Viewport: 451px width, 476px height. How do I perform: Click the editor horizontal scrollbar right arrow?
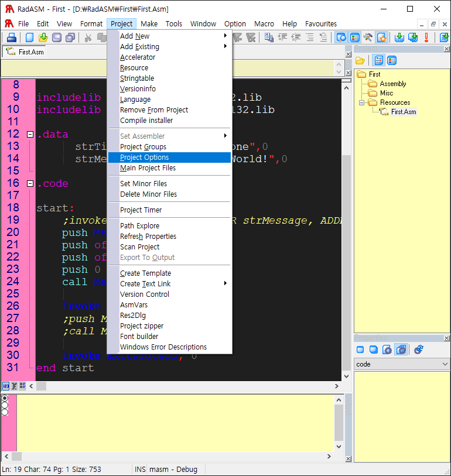[337, 386]
